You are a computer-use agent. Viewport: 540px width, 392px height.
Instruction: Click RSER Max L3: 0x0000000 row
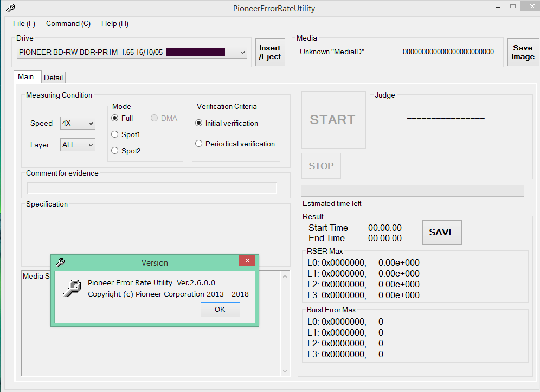point(363,295)
